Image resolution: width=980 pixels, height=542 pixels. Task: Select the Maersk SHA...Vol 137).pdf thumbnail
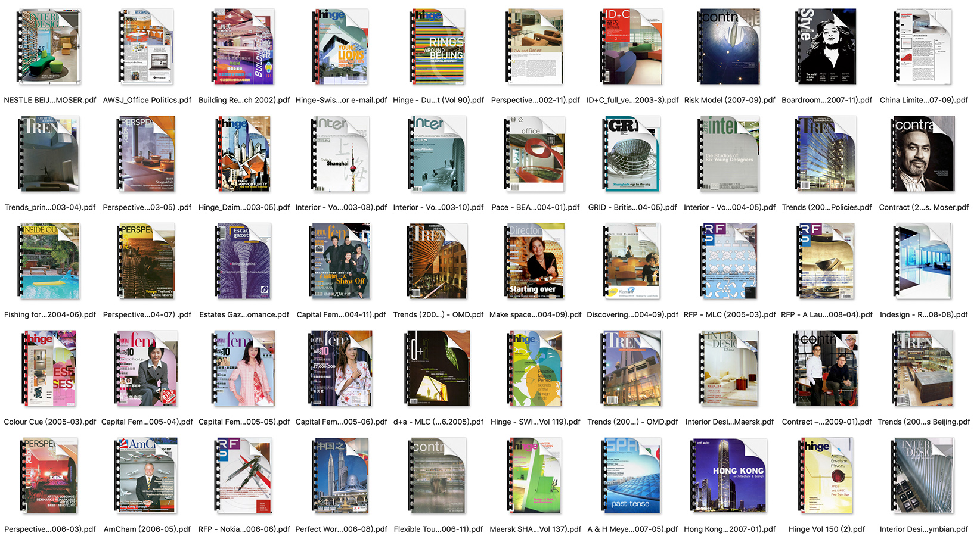point(535,475)
